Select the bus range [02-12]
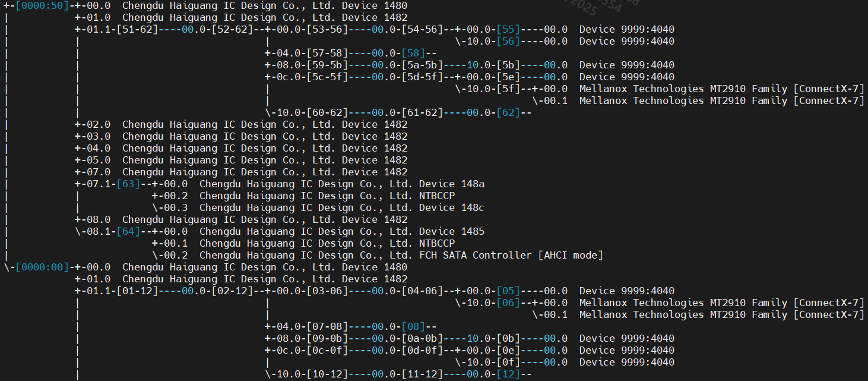868x381 pixels. 232,291
